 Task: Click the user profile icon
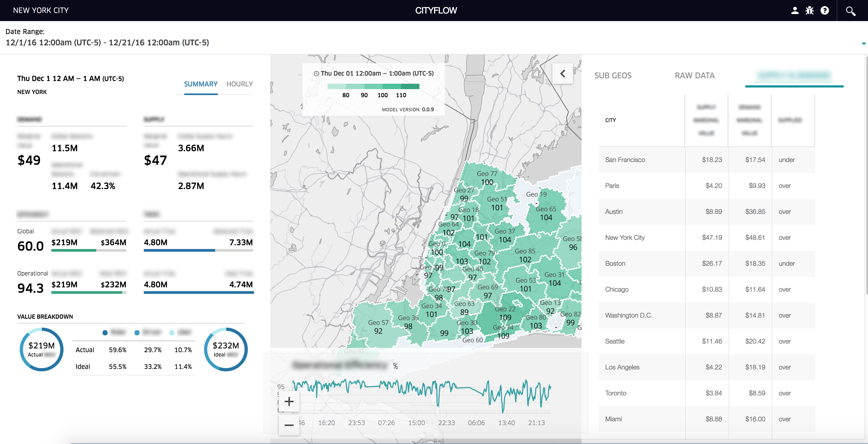pyautogui.click(x=794, y=11)
